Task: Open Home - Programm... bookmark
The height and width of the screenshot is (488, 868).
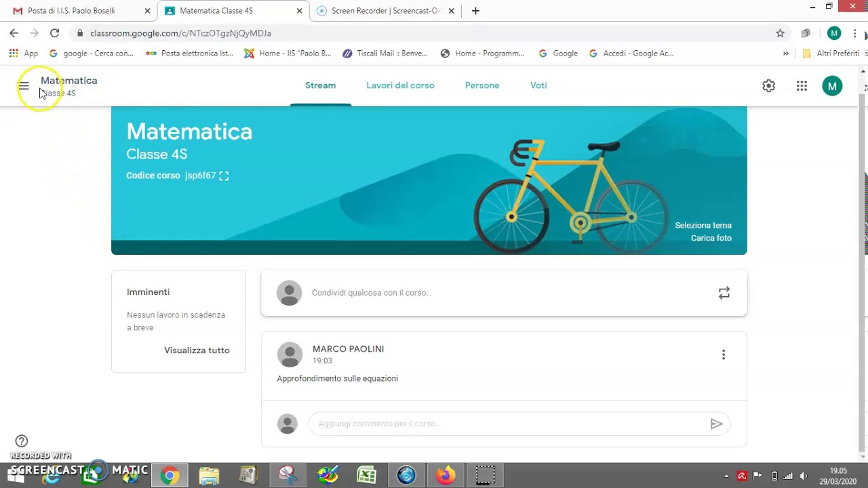Action: [482, 54]
